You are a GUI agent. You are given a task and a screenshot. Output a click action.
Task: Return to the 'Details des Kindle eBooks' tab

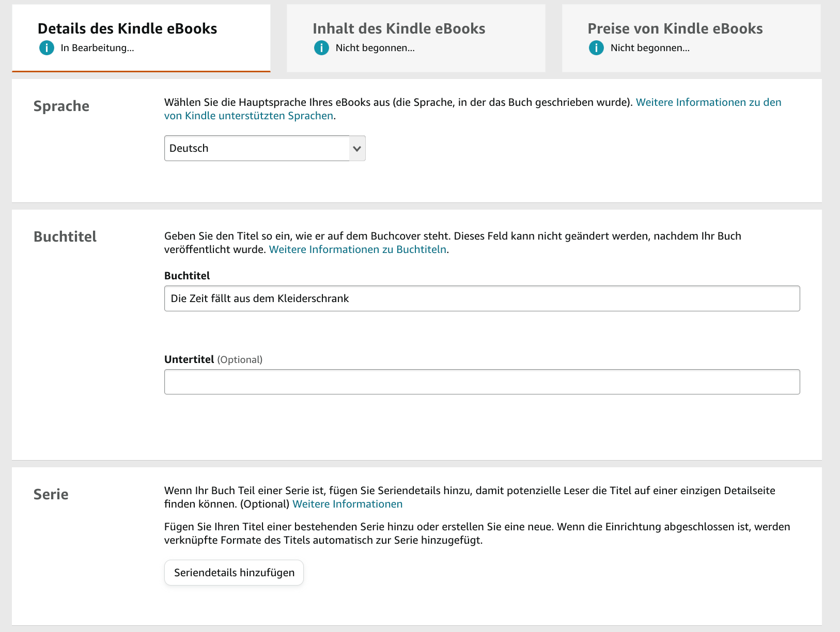click(x=127, y=28)
